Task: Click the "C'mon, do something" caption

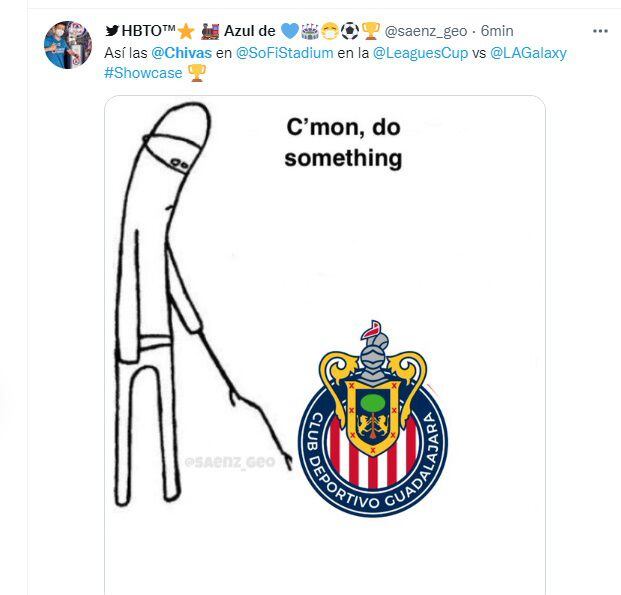Action: click(343, 143)
